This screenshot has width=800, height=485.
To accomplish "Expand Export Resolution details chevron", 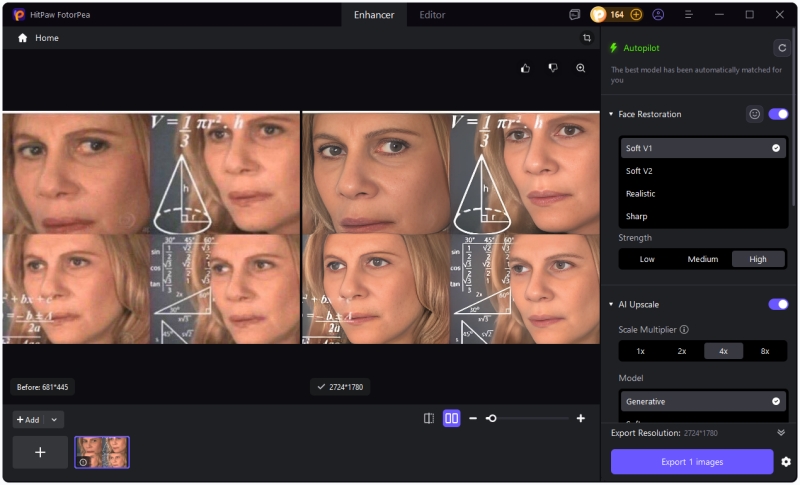I will pyautogui.click(x=781, y=432).
